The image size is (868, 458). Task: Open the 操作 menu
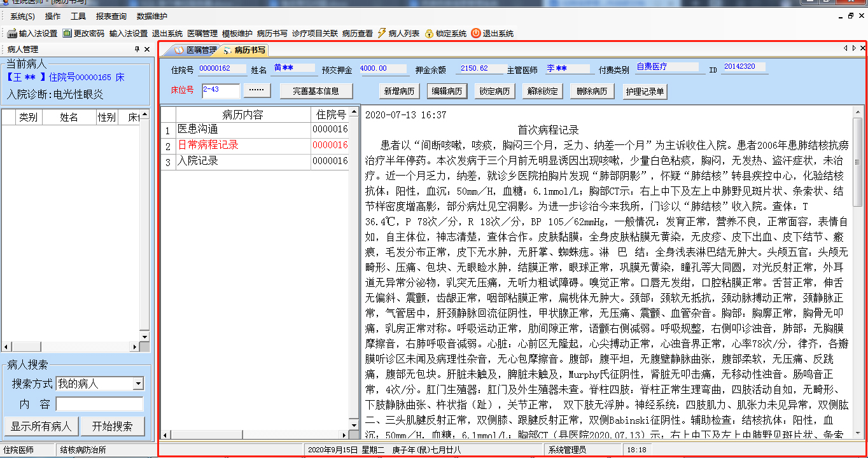tap(53, 17)
